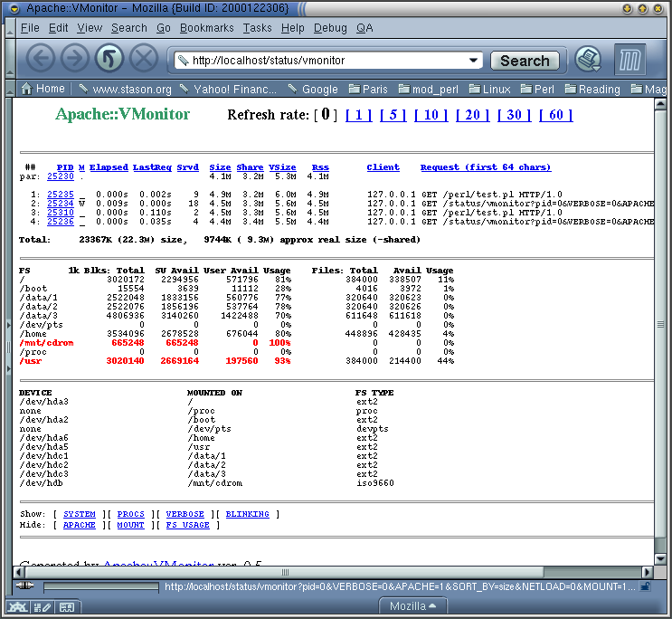Click the Print icon in toolbar

coord(589,60)
